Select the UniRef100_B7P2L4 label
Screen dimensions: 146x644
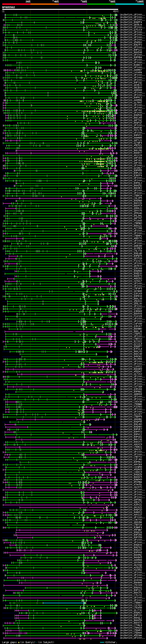pos(131,349)
